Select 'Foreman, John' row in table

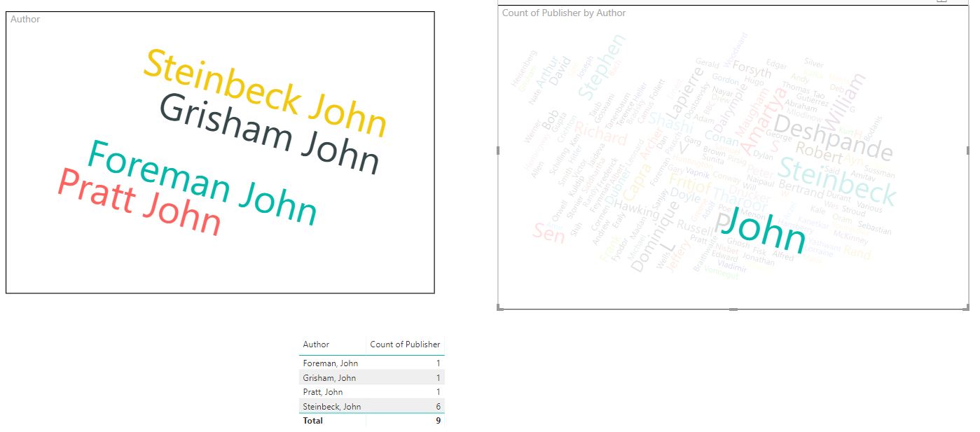[371, 363]
